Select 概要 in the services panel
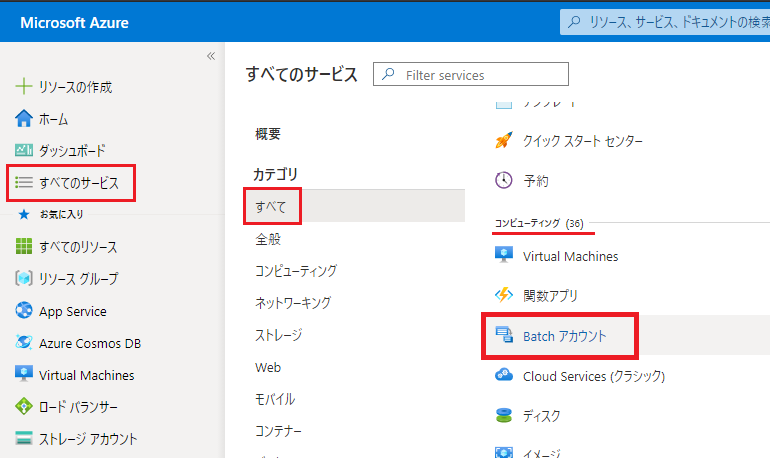770x458 pixels. coord(268,134)
